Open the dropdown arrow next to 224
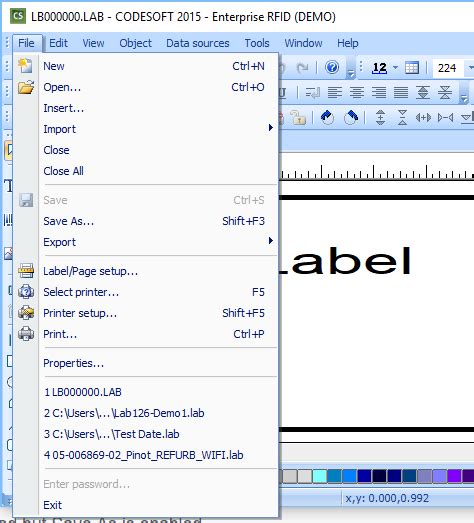Image resolution: width=474 pixels, height=523 pixels. (x=471, y=68)
